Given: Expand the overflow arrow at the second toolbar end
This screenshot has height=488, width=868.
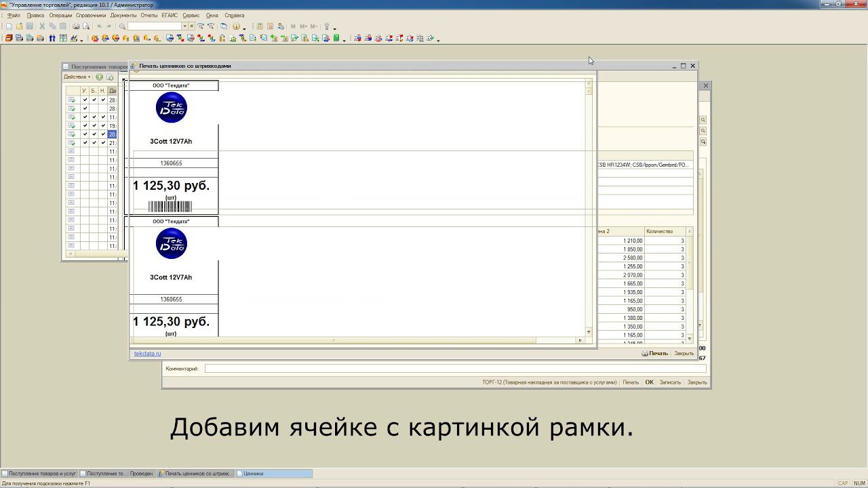Looking at the screenshot, I should coord(438,39).
